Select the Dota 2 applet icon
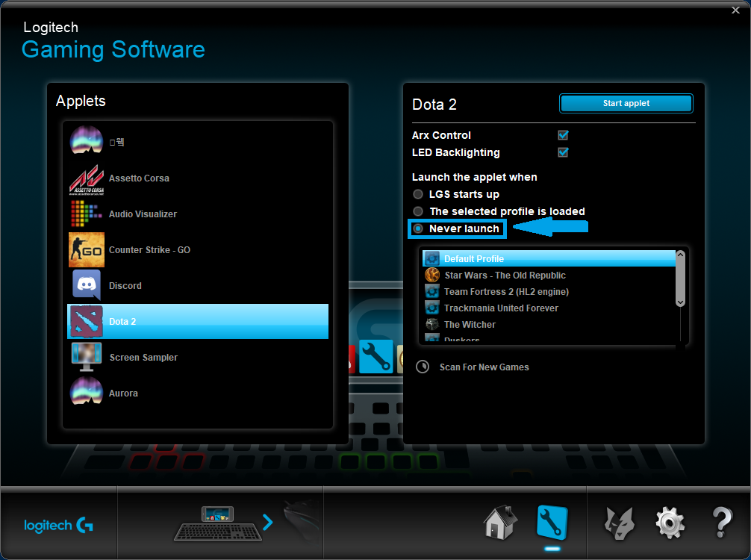This screenshot has width=751, height=560. 86,321
